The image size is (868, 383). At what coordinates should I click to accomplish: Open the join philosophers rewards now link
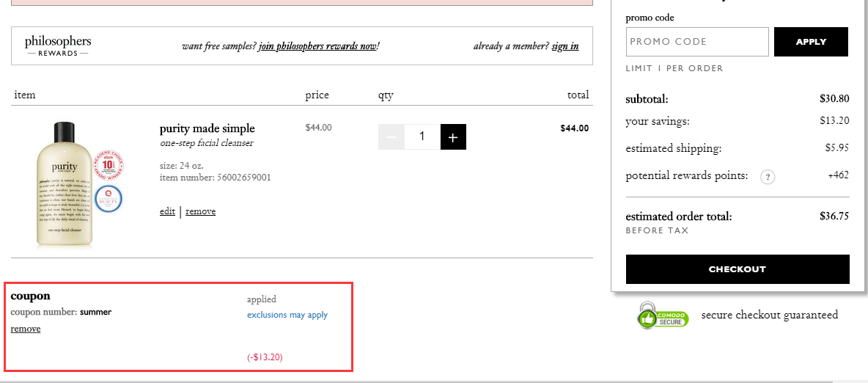[317, 46]
